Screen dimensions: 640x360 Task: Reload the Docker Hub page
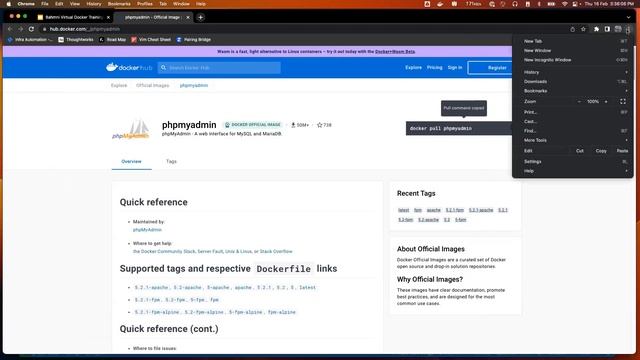pyautogui.click(x=31, y=29)
